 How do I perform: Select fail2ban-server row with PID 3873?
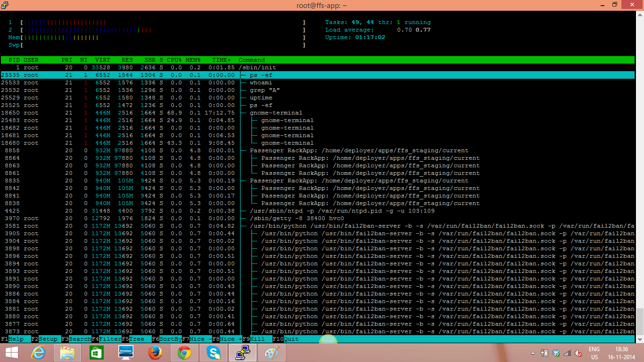pos(318,331)
